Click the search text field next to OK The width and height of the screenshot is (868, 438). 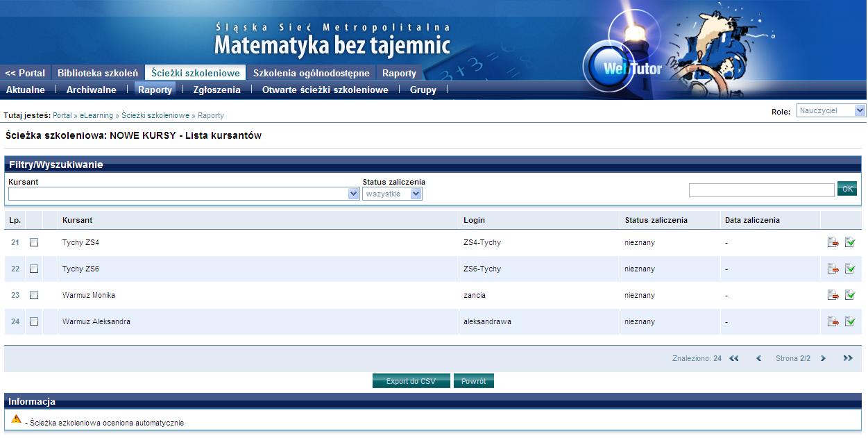[762, 189]
